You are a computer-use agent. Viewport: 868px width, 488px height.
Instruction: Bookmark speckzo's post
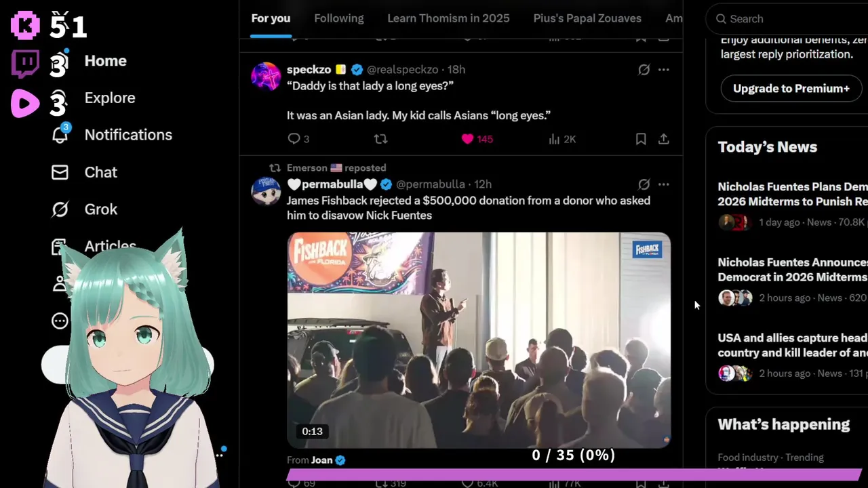(x=641, y=139)
